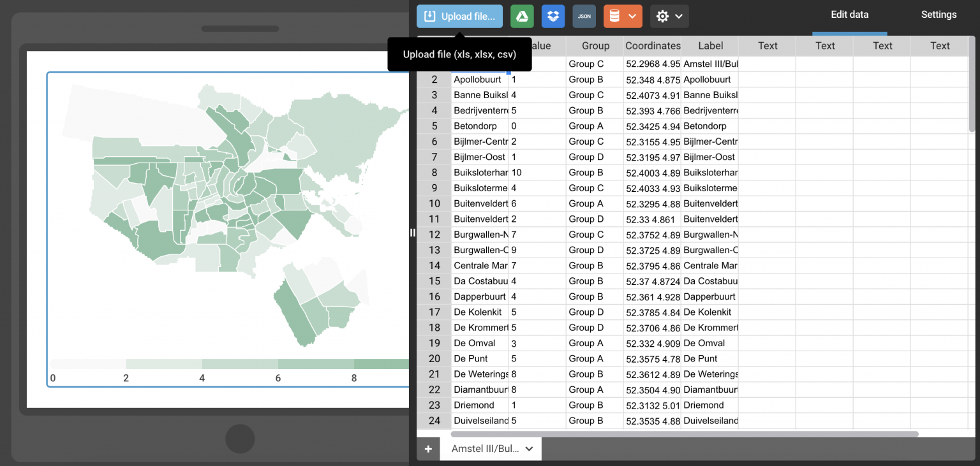This screenshot has width=980, height=466.
Task: Select the Group column header
Action: click(595, 45)
